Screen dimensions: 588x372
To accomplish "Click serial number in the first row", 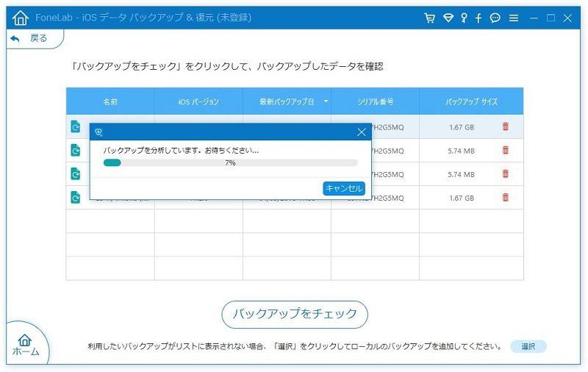I will [388, 127].
